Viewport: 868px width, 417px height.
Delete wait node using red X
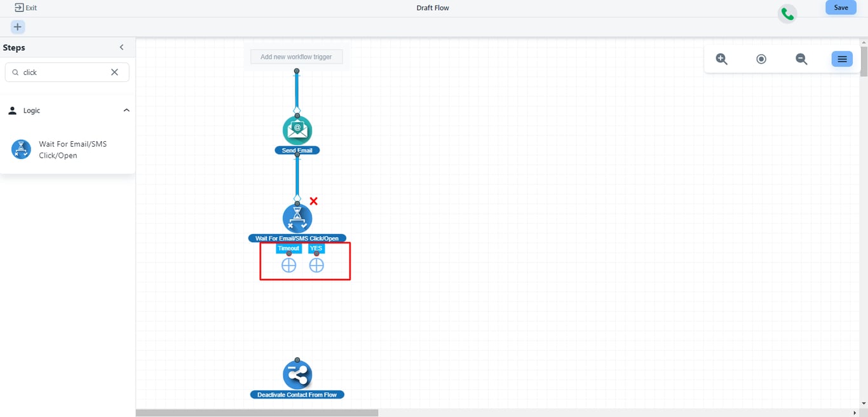[x=313, y=201]
